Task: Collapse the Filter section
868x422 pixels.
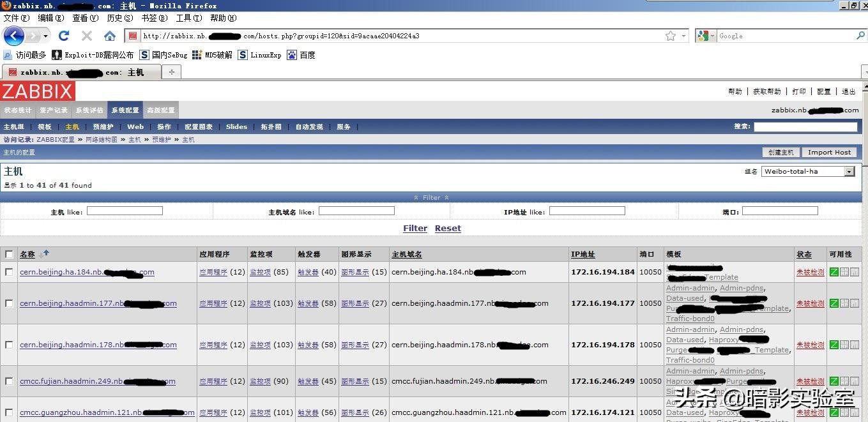Action: pyautogui.click(x=431, y=197)
